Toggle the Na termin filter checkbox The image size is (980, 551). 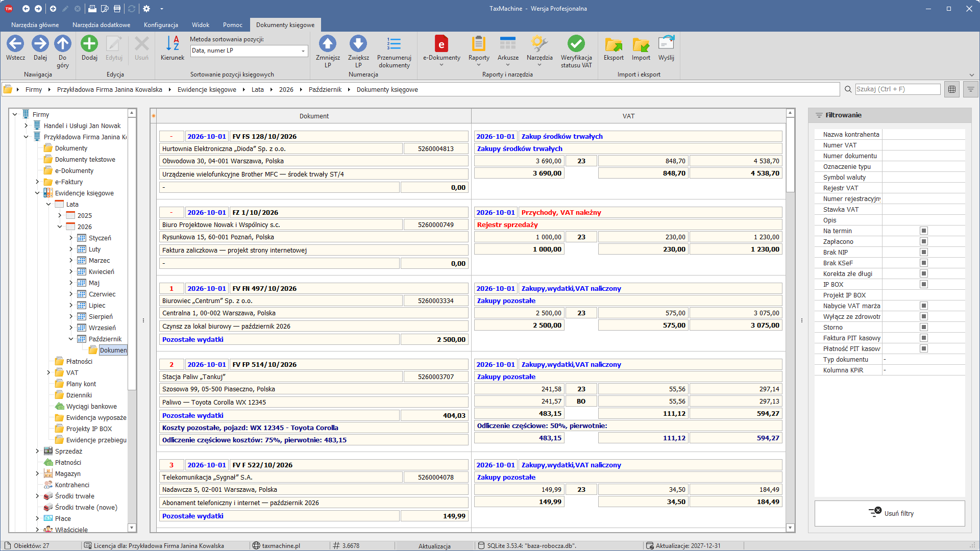click(923, 231)
